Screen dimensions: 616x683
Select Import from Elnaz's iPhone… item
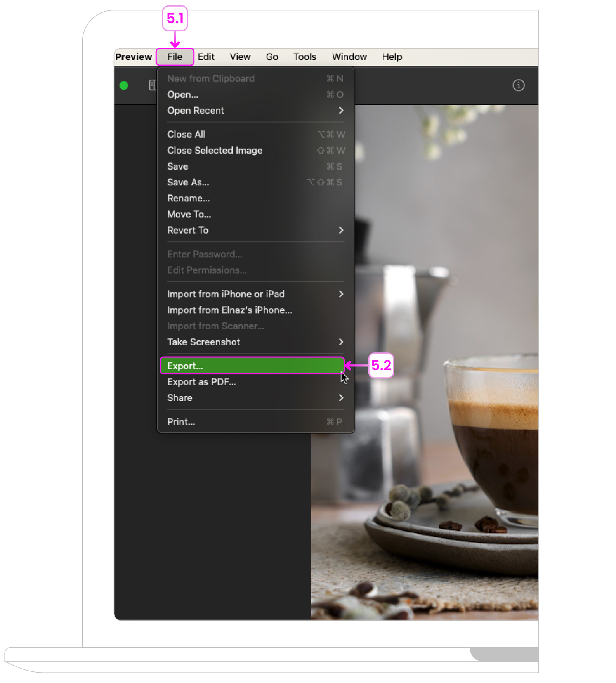point(229,310)
